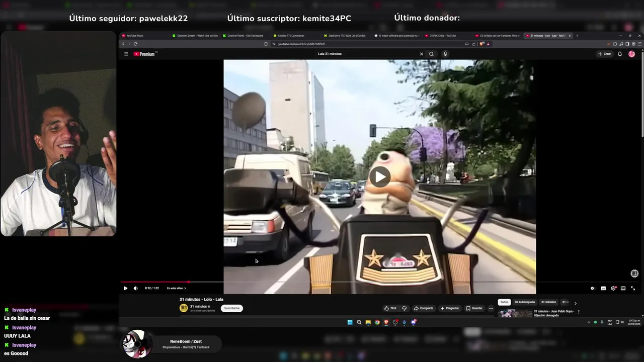Open the Brave browser taskbar icon
This screenshot has height=362, width=644.
click(x=386, y=322)
